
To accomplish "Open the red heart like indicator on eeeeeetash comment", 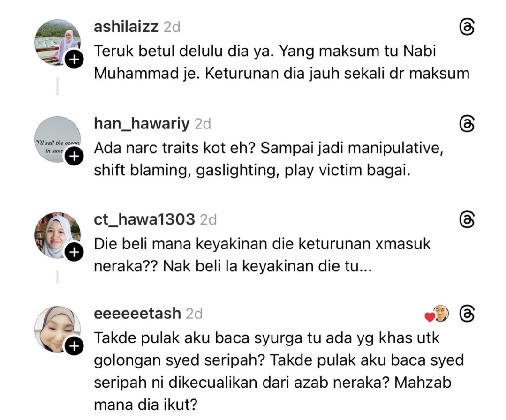I will pyautogui.click(x=430, y=317).
